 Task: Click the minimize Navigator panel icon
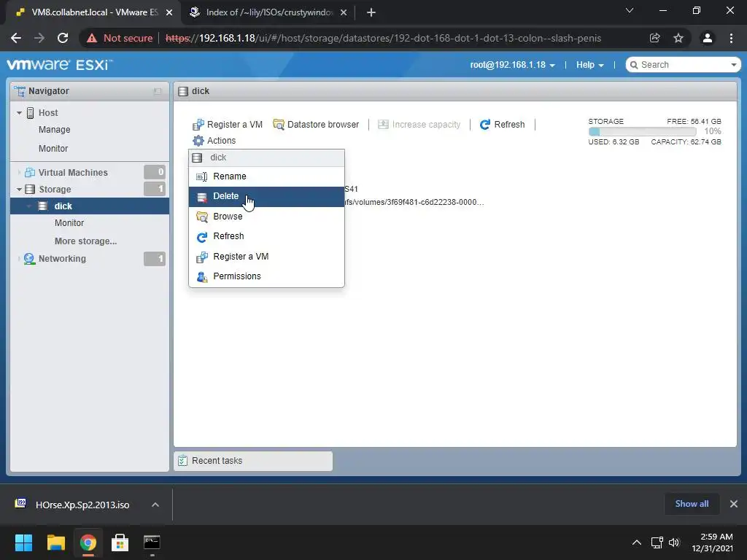point(158,91)
